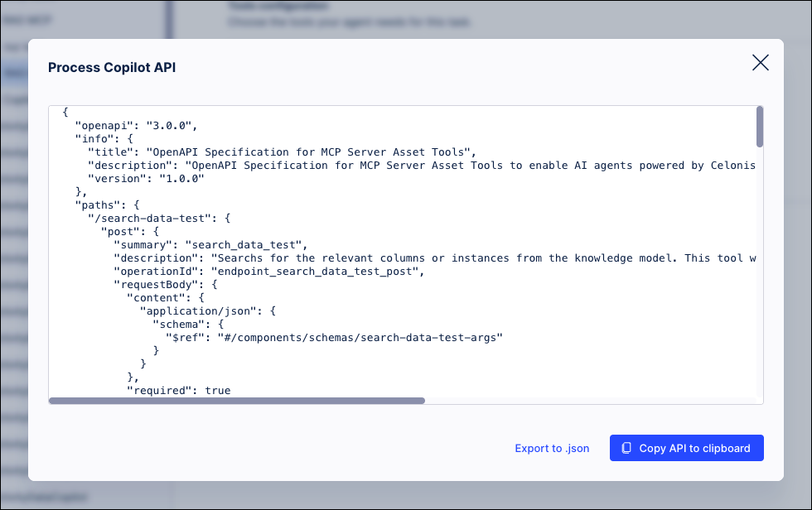Click the copy icon on the blue button
The width and height of the screenshot is (812, 510).
tap(626, 448)
